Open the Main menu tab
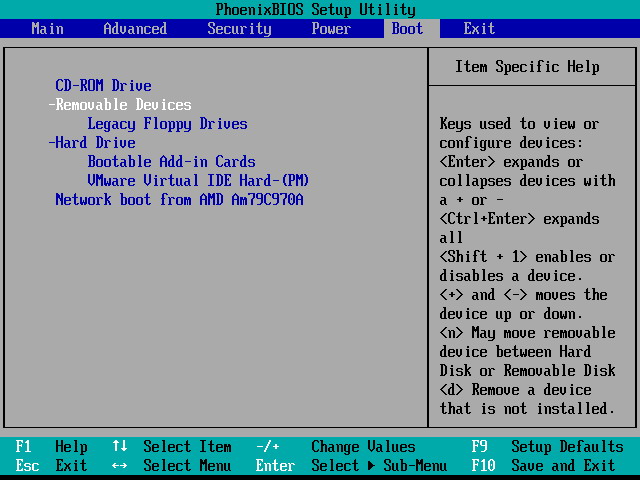The width and height of the screenshot is (640, 480). coord(47,29)
